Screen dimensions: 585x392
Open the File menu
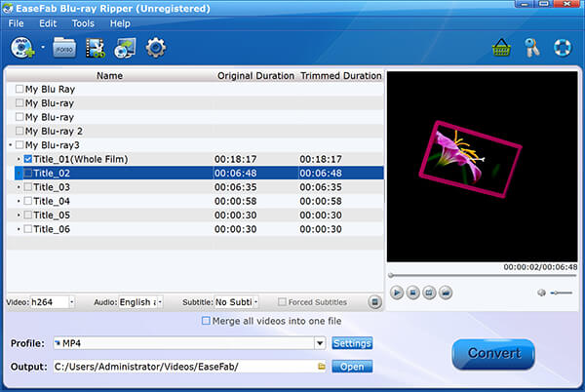(x=16, y=23)
